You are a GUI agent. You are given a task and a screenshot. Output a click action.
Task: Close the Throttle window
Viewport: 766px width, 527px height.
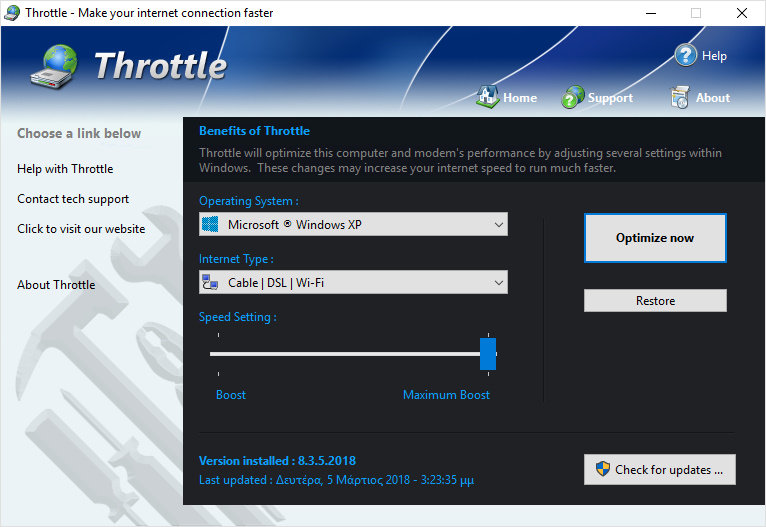[x=742, y=13]
